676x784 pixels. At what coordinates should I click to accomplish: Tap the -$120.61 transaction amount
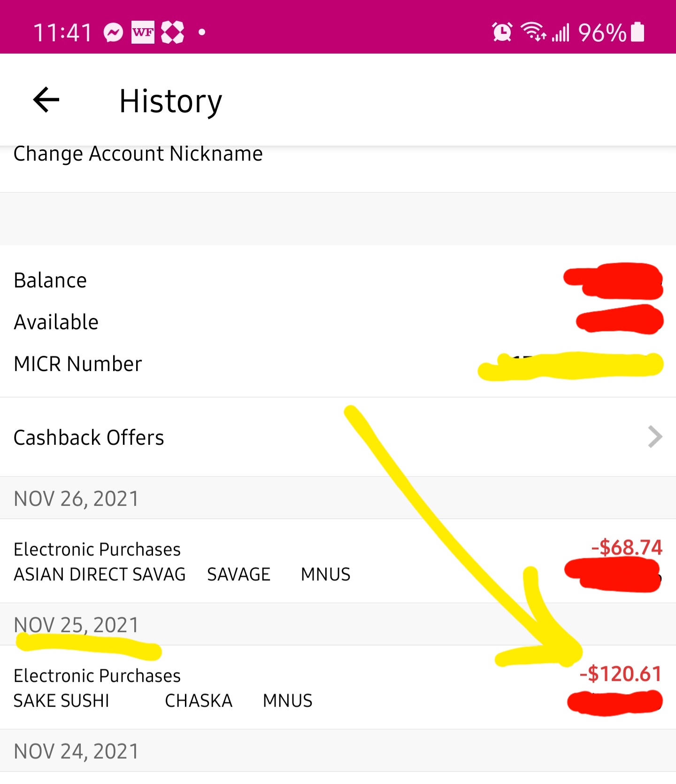(621, 674)
